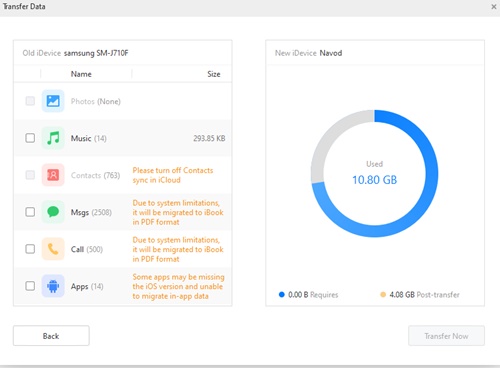Click the 'Contacts (763)' label
The width and height of the screenshot is (500, 368).
pyautogui.click(x=95, y=175)
